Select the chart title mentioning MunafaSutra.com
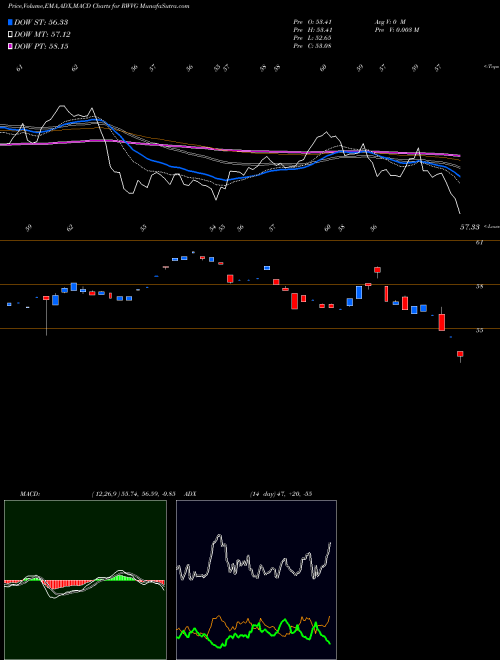 (x=99, y=6)
